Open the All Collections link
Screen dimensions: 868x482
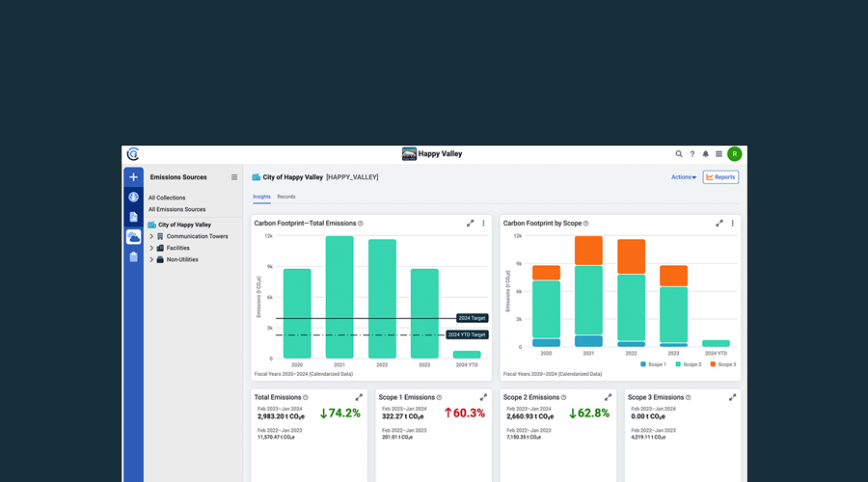(x=167, y=198)
